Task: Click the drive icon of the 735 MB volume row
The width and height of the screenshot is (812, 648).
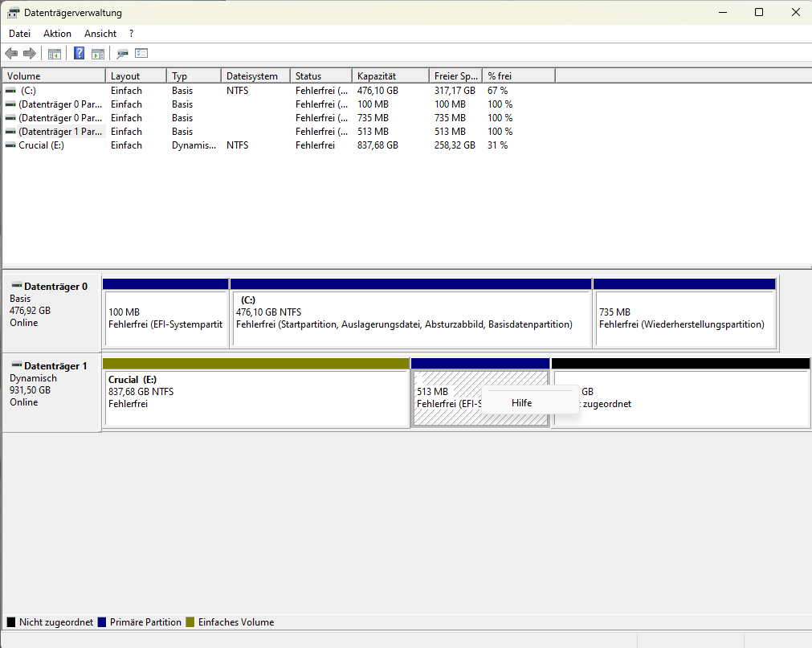Action: pyautogui.click(x=10, y=118)
